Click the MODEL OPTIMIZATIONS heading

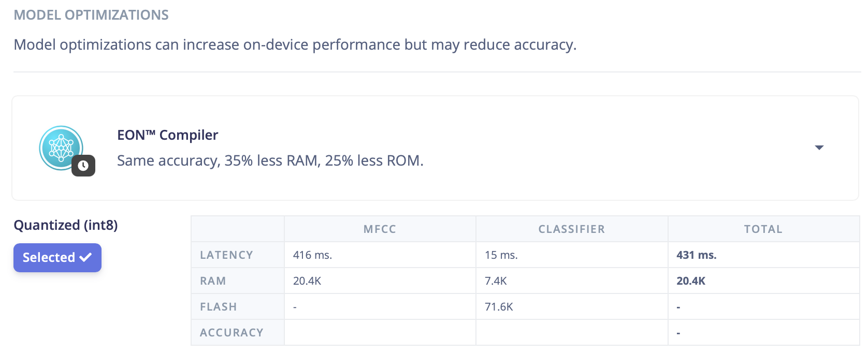pos(91,15)
